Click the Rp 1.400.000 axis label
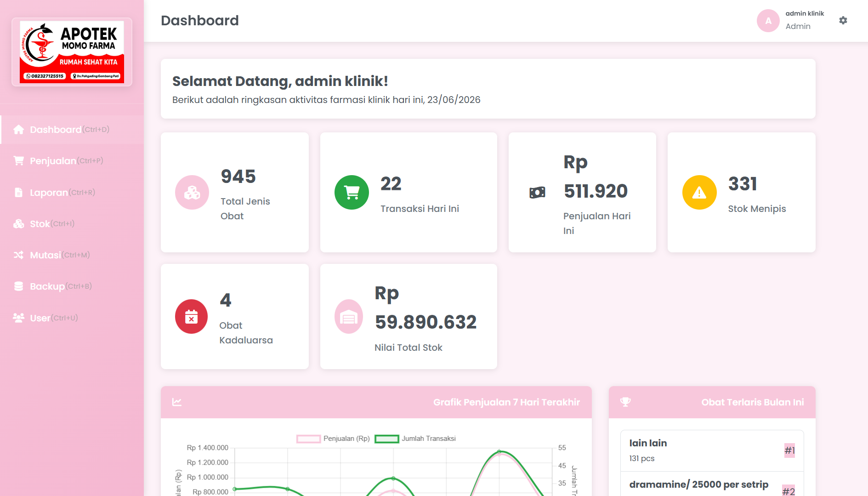Image resolution: width=868 pixels, height=496 pixels. [x=208, y=448]
